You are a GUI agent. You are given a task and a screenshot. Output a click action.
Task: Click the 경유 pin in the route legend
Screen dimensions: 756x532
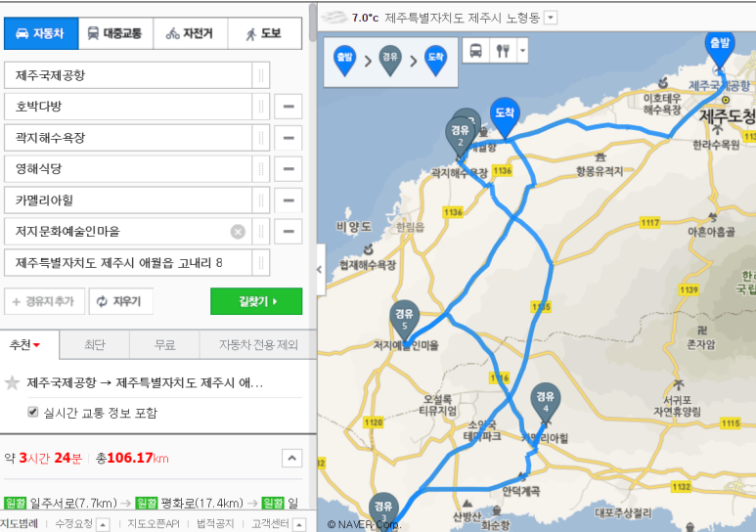[x=390, y=62]
